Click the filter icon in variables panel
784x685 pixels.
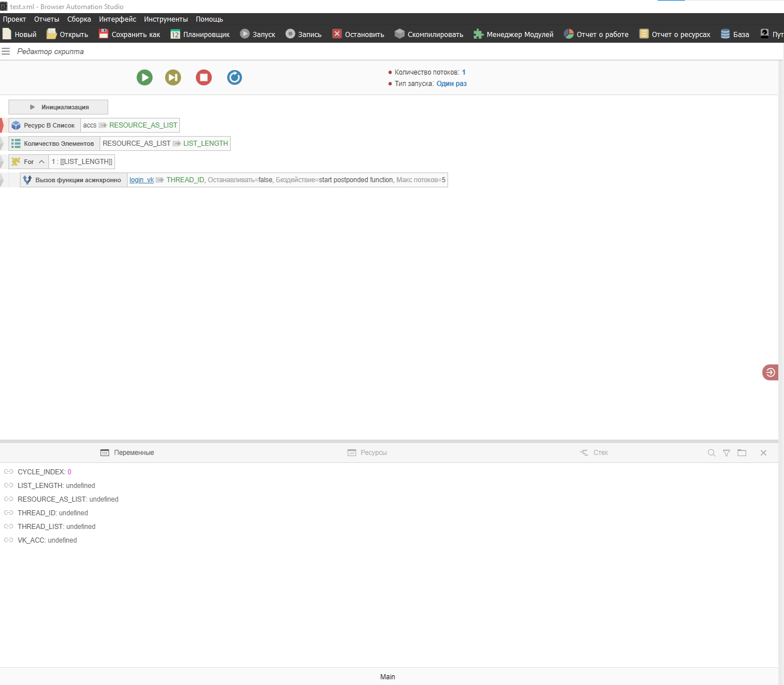(x=726, y=453)
